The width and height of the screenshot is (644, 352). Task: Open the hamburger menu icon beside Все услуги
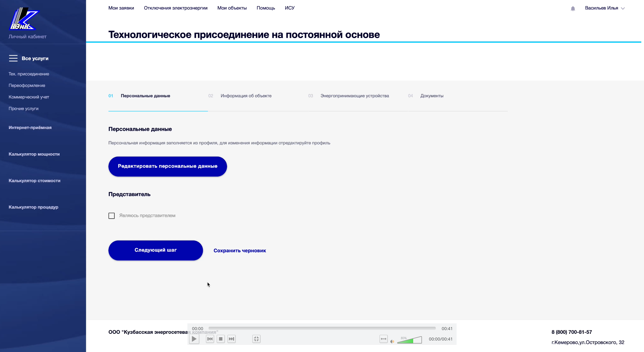pyautogui.click(x=13, y=58)
